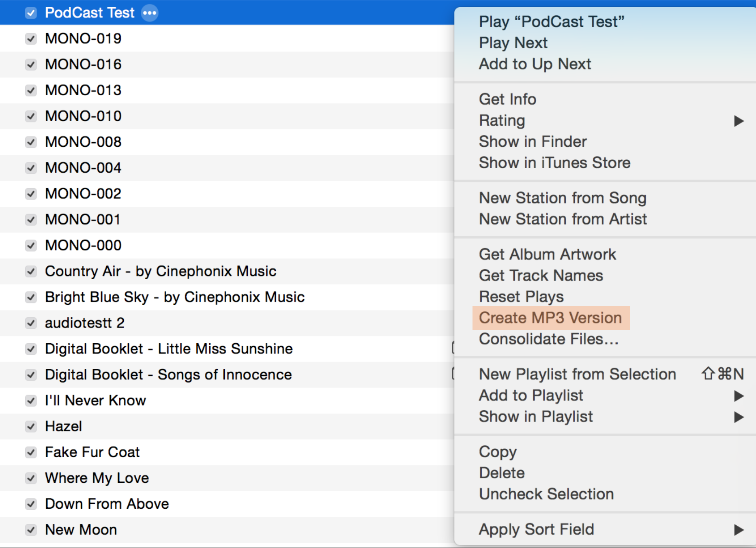Choose New Station from Song

point(562,198)
